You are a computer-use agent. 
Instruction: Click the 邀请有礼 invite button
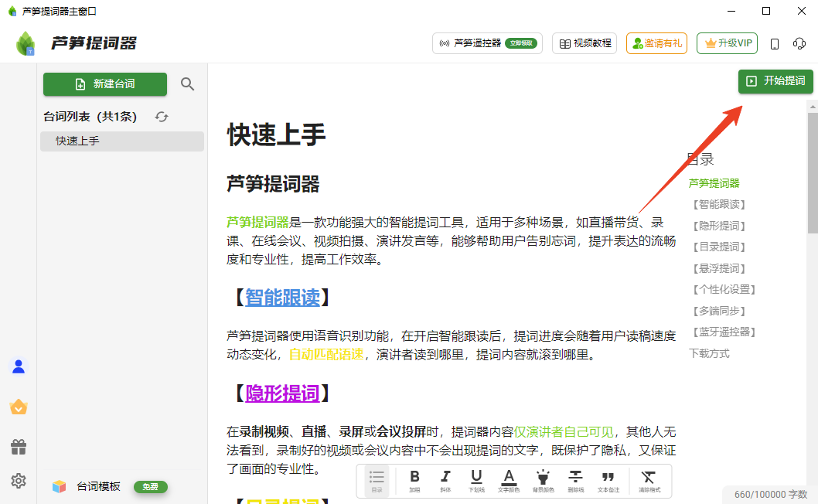(x=657, y=43)
